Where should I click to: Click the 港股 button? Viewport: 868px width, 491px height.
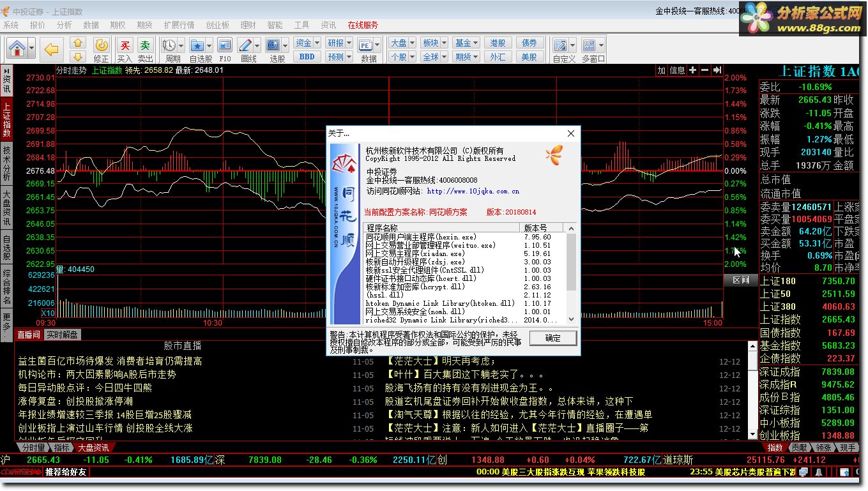[x=498, y=43]
